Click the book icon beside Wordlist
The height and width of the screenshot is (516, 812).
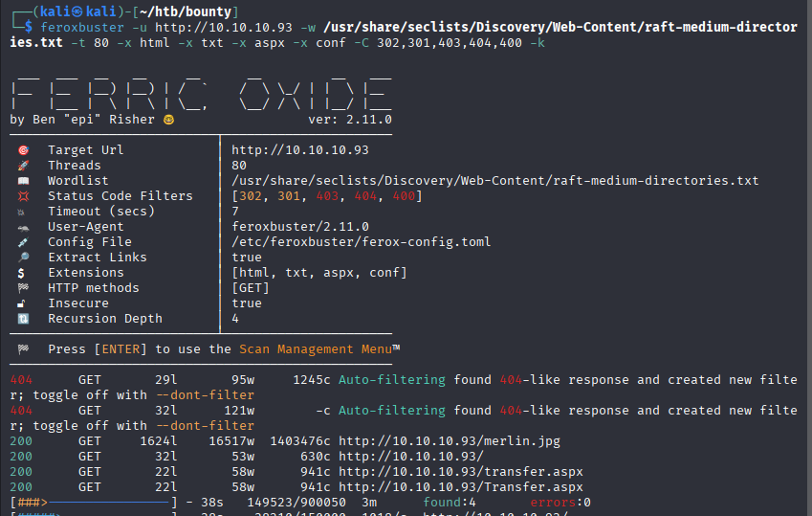[23, 181]
